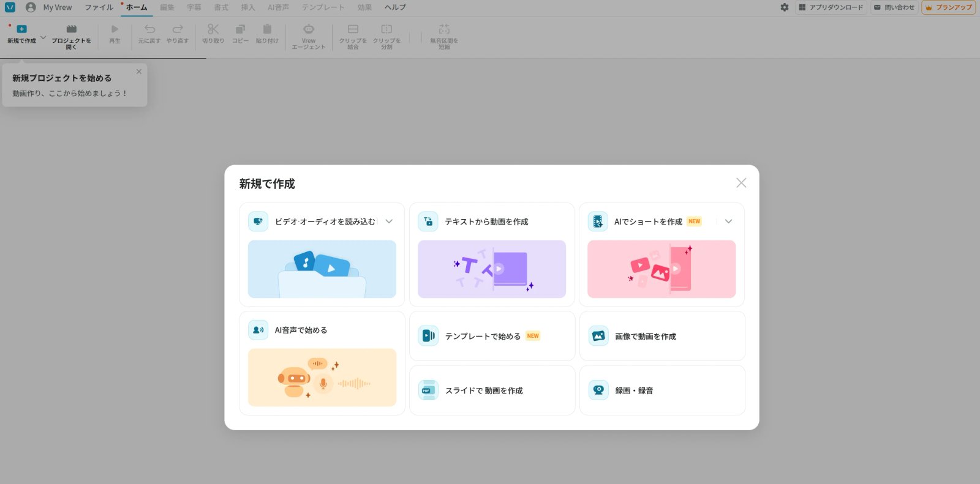Open a project with プロジェクトを開く
This screenshot has height=484, width=980.
(x=71, y=36)
